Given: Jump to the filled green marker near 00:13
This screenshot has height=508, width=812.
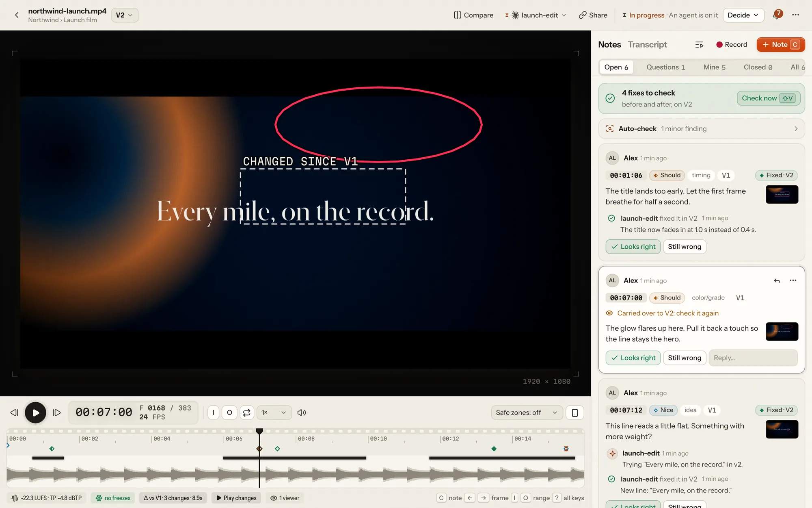Looking at the screenshot, I should click(x=494, y=449).
